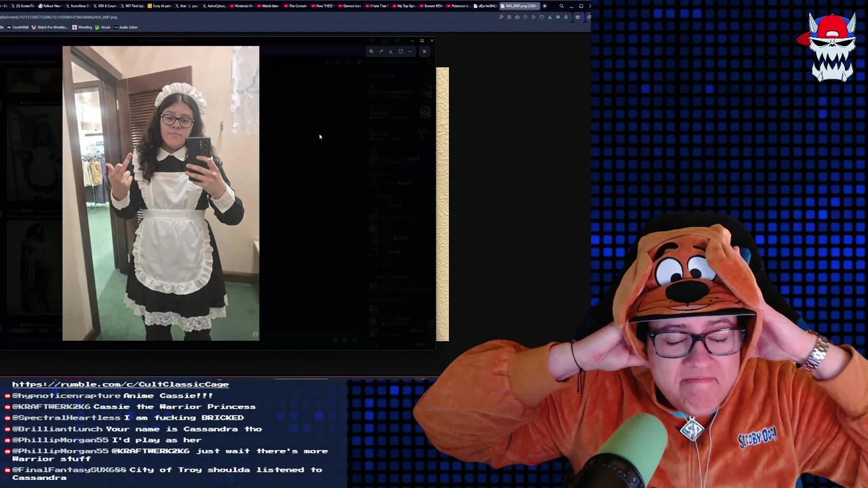
Task: Switch to the Watch later tab
Action: pos(269,6)
